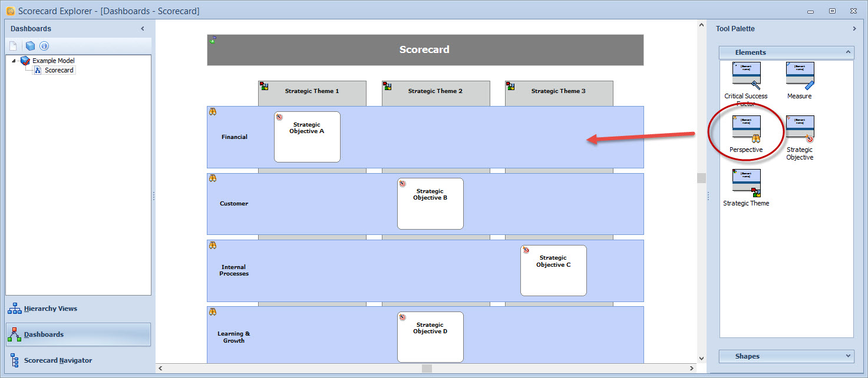
Task: Click the info icon in Dashboards toolbar
Action: (x=44, y=46)
